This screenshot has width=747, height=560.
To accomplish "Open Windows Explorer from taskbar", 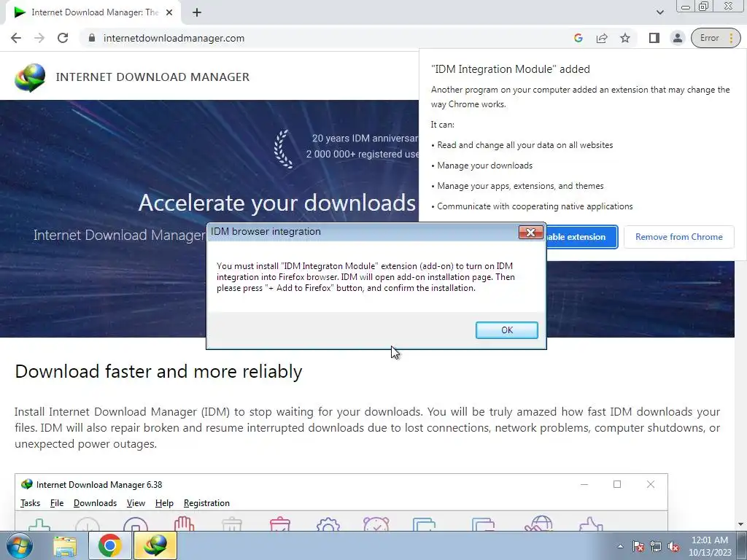I will pos(65,545).
